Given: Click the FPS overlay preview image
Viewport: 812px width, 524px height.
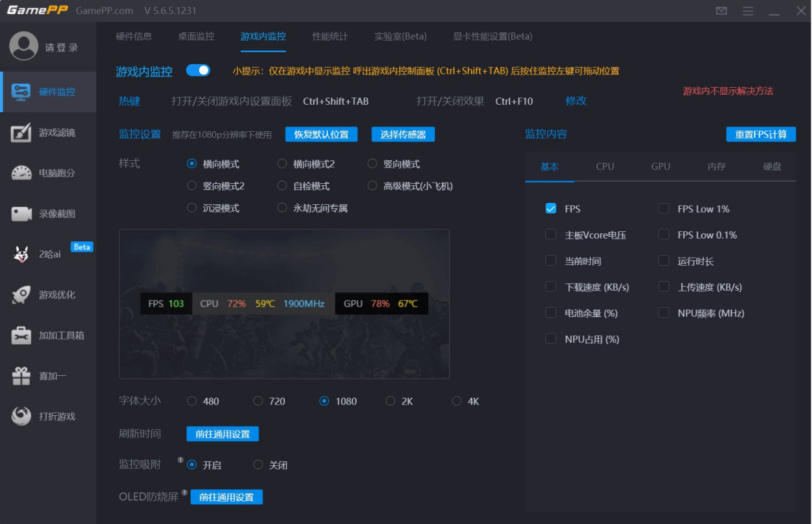Looking at the screenshot, I should (284, 304).
